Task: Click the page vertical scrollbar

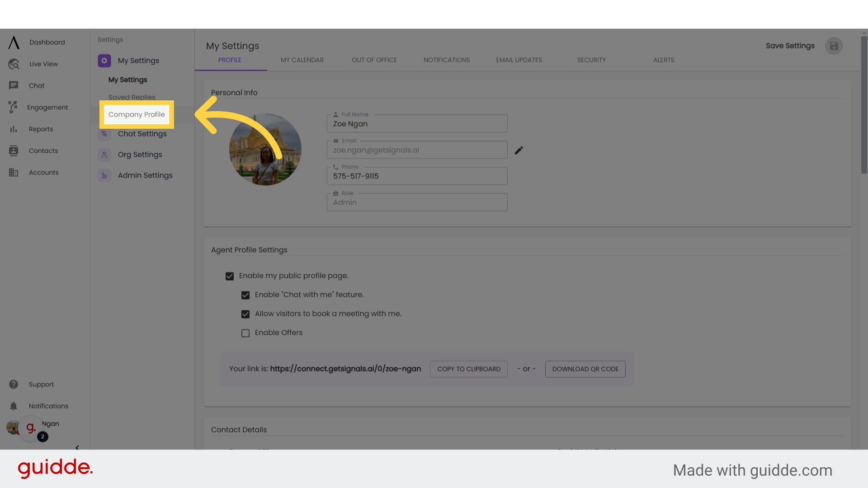Action: [864, 105]
